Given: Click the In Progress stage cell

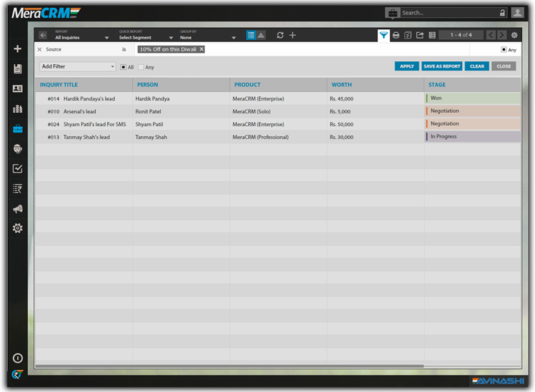Looking at the screenshot, I should point(472,136).
